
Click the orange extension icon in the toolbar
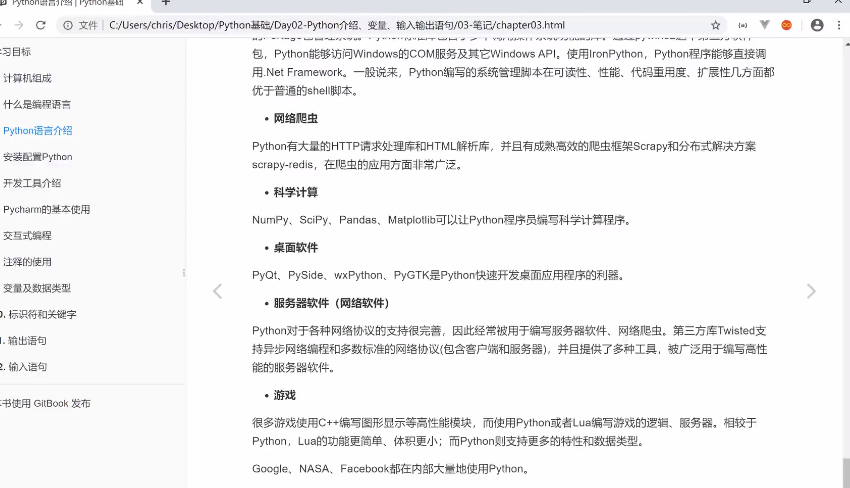[787, 25]
